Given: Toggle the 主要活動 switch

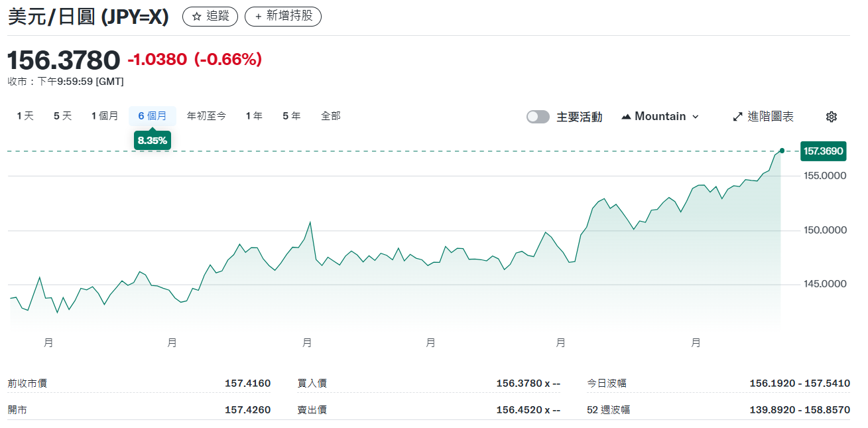Looking at the screenshot, I should point(538,117).
